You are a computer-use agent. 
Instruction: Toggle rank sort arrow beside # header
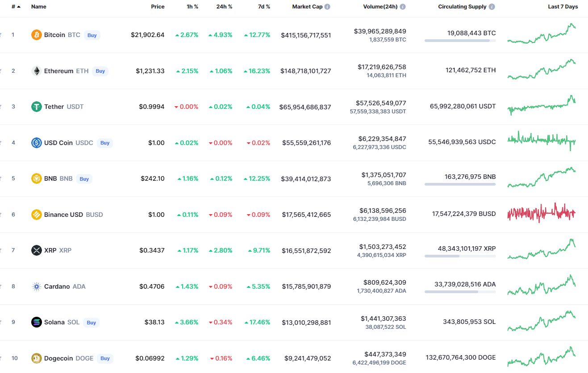click(x=19, y=7)
